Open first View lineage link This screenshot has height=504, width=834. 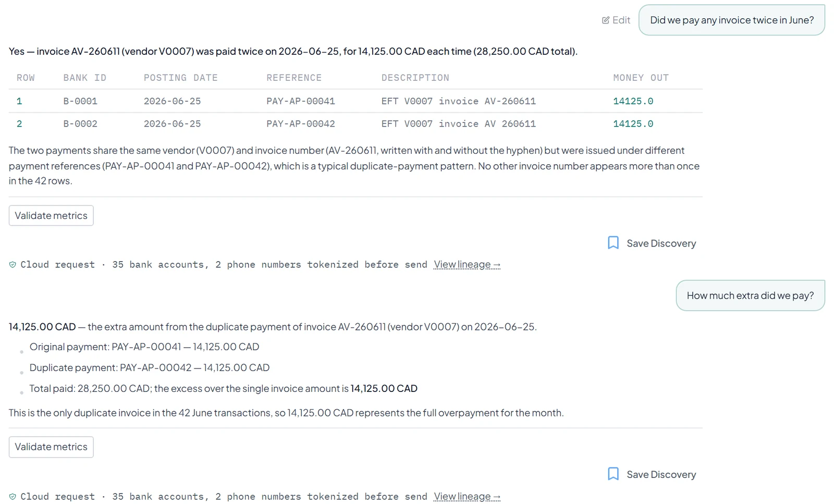click(x=467, y=264)
